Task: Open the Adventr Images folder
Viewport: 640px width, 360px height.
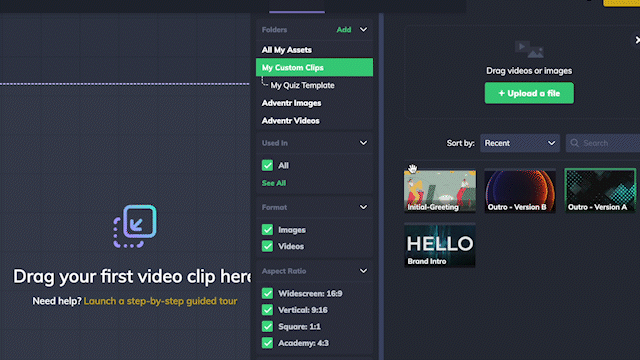Action: [x=291, y=103]
